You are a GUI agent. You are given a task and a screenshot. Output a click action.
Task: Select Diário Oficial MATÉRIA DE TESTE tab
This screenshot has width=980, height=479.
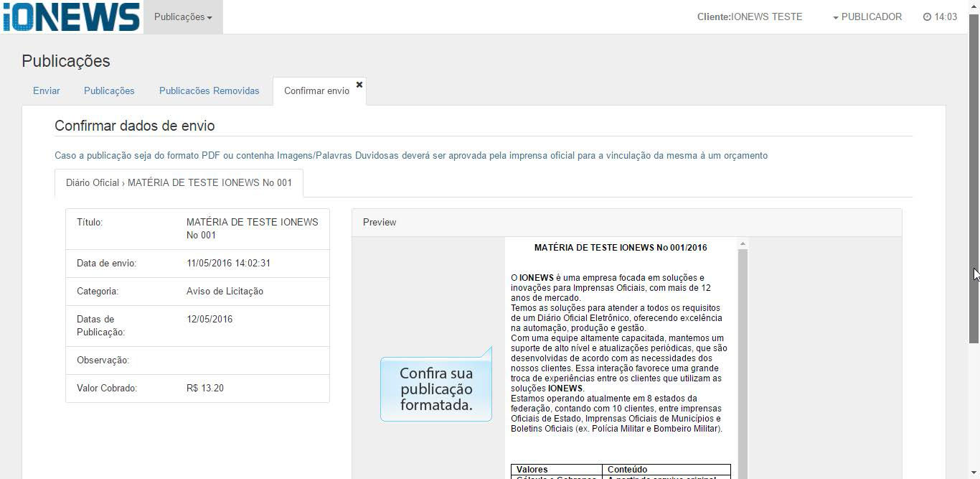(179, 182)
